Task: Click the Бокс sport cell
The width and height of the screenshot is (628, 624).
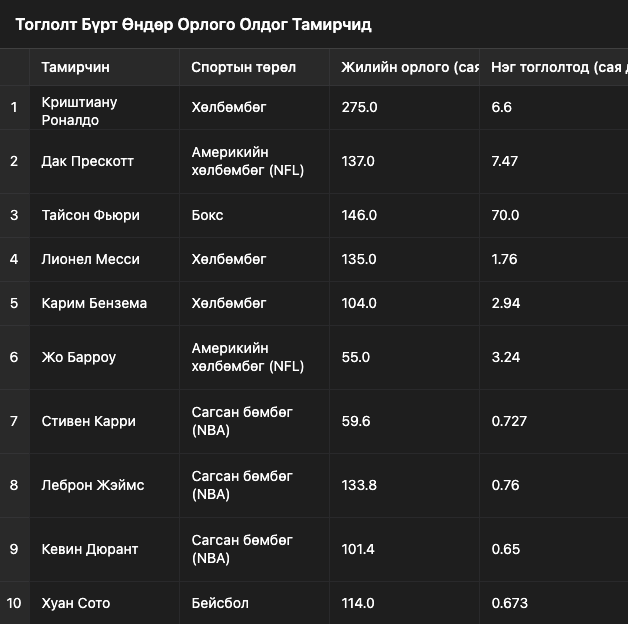Action: click(x=254, y=215)
